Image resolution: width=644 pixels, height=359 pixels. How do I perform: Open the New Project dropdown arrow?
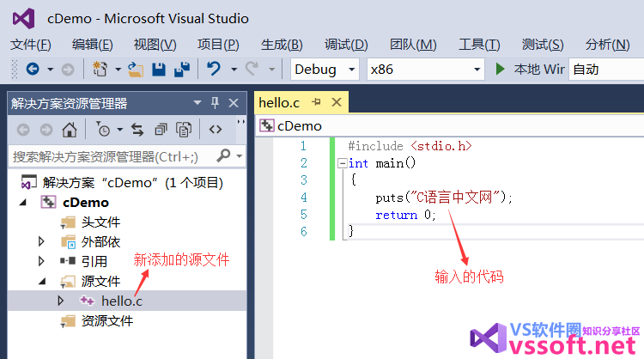[118, 70]
